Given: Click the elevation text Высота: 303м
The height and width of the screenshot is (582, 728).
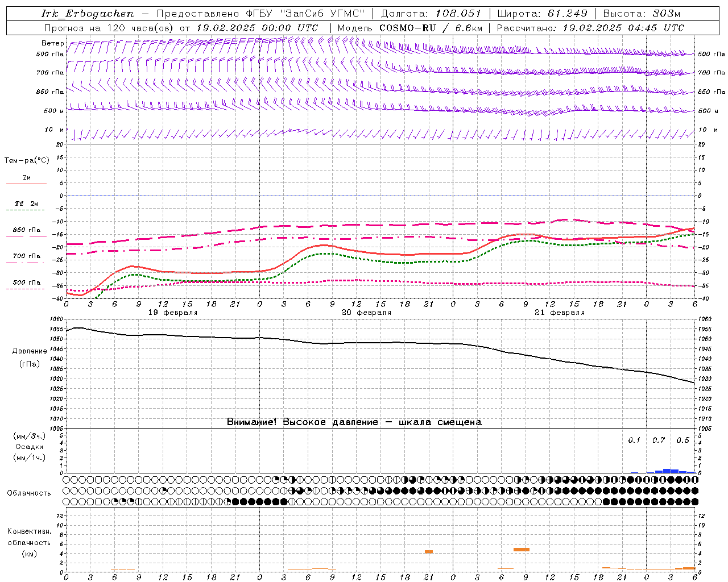Looking at the screenshot, I should tap(642, 14).
